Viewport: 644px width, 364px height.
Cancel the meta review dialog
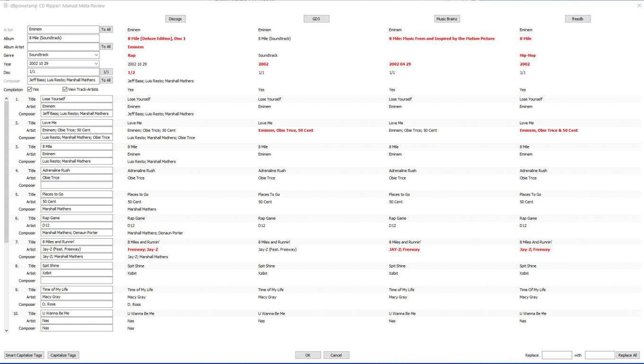(x=336, y=355)
